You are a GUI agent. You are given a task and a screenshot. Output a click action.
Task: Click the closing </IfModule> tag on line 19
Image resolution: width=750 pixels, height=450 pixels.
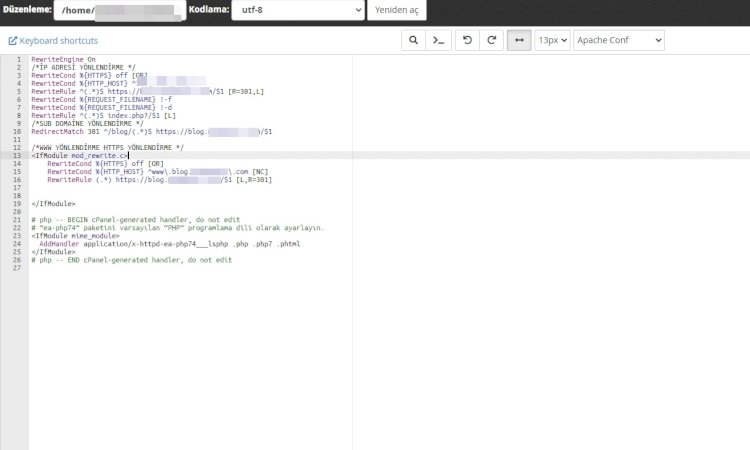coord(54,204)
